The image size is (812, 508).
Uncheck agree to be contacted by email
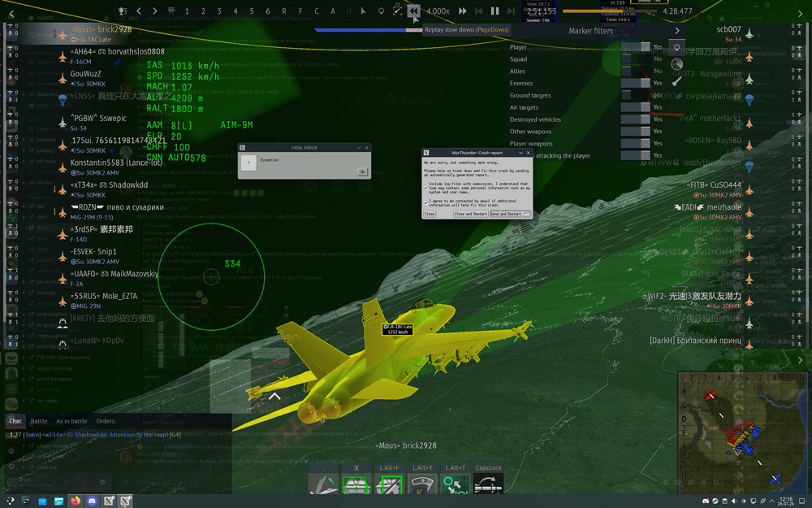[426, 202]
